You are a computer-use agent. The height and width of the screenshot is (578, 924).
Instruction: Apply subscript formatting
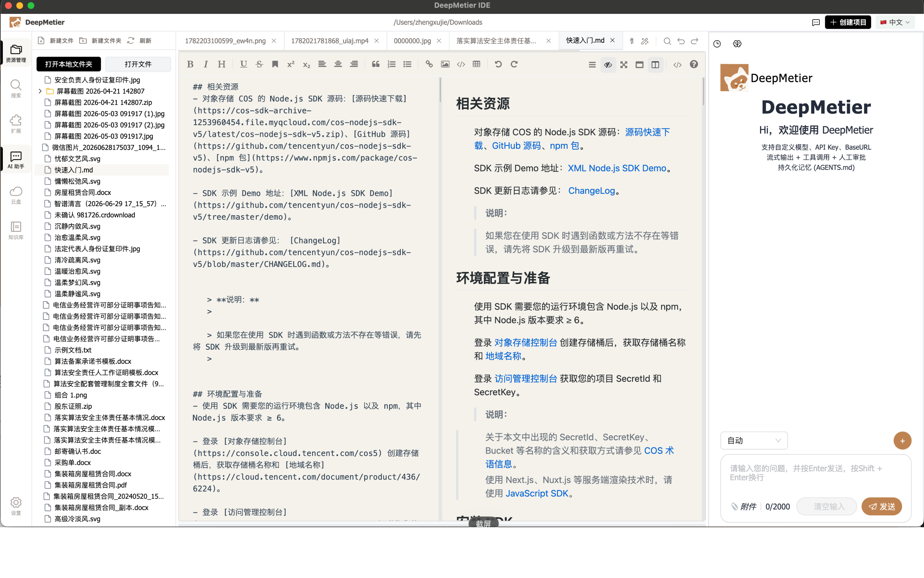307,64
